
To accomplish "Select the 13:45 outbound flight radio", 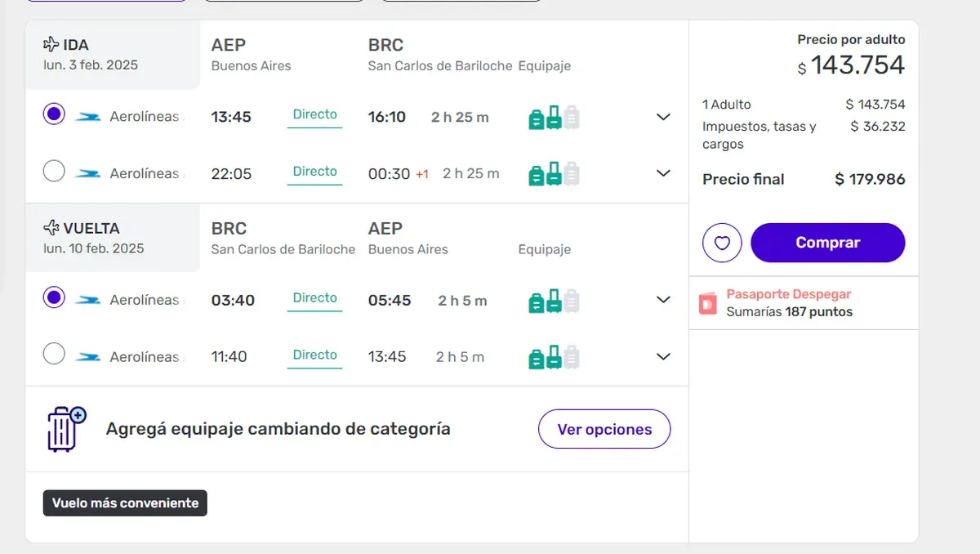I will pos(54,114).
